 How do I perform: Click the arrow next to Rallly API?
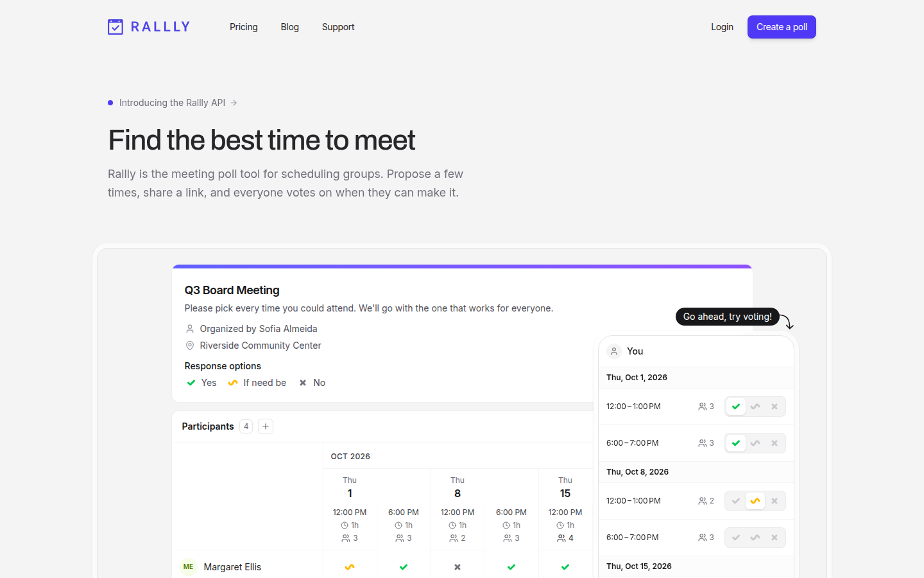pos(234,103)
